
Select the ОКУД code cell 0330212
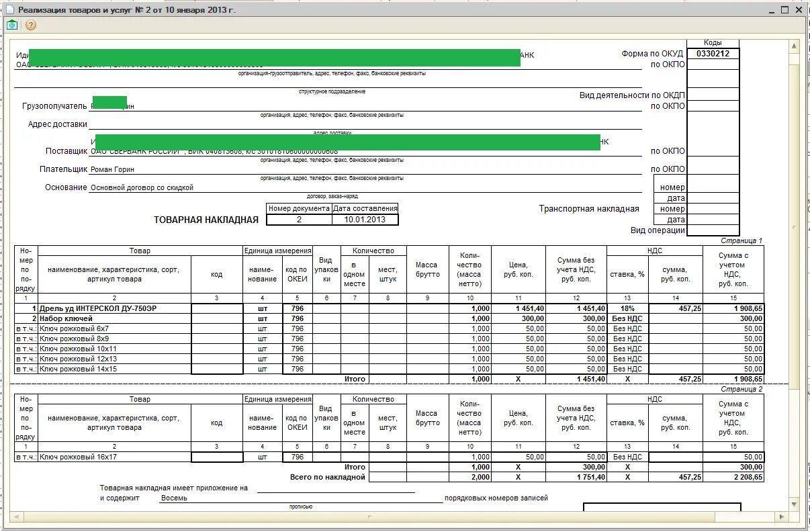713,54
